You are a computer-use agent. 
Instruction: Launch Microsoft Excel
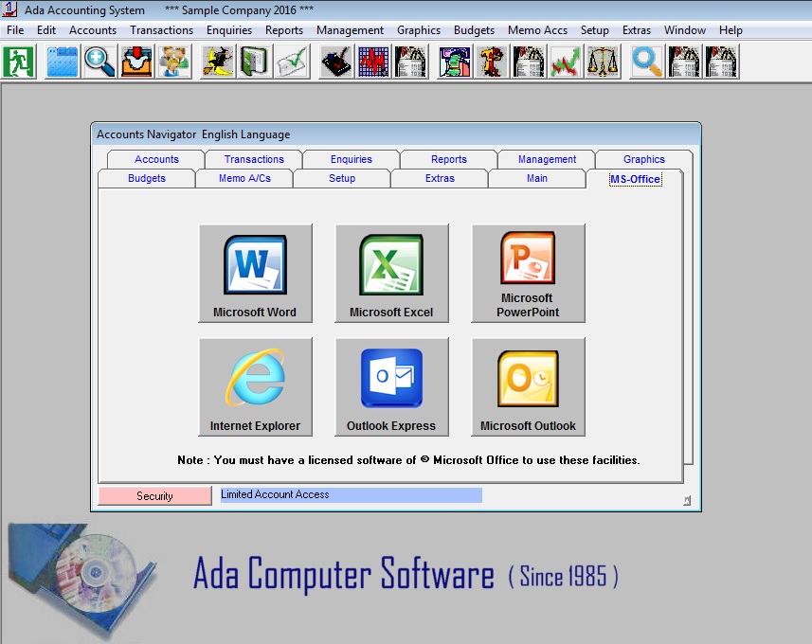pyautogui.click(x=391, y=274)
